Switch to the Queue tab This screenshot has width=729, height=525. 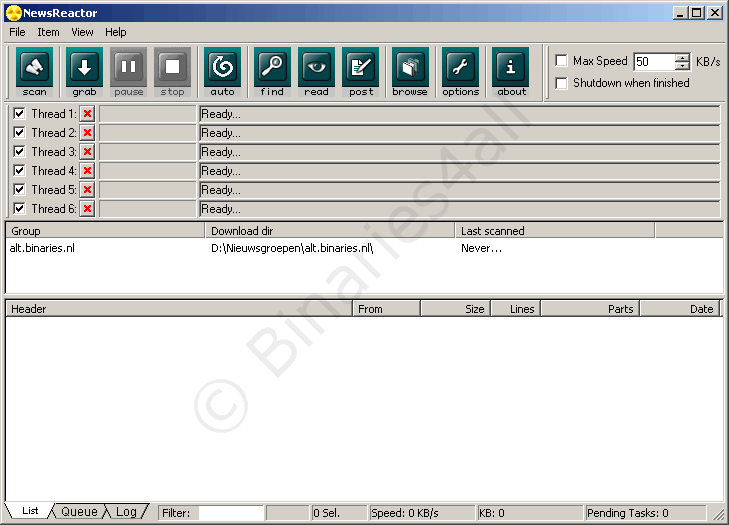(79, 512)
